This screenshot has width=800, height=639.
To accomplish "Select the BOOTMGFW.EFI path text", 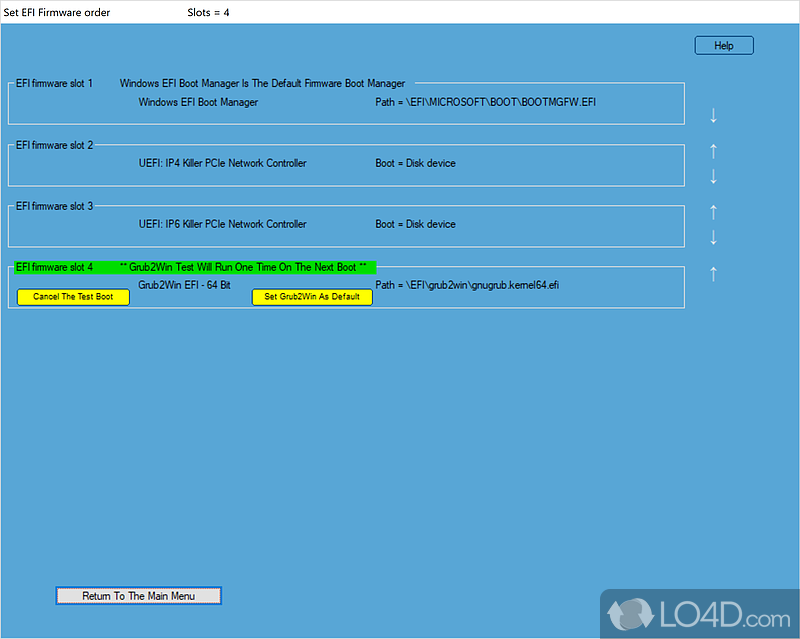I will click(485, 102).
